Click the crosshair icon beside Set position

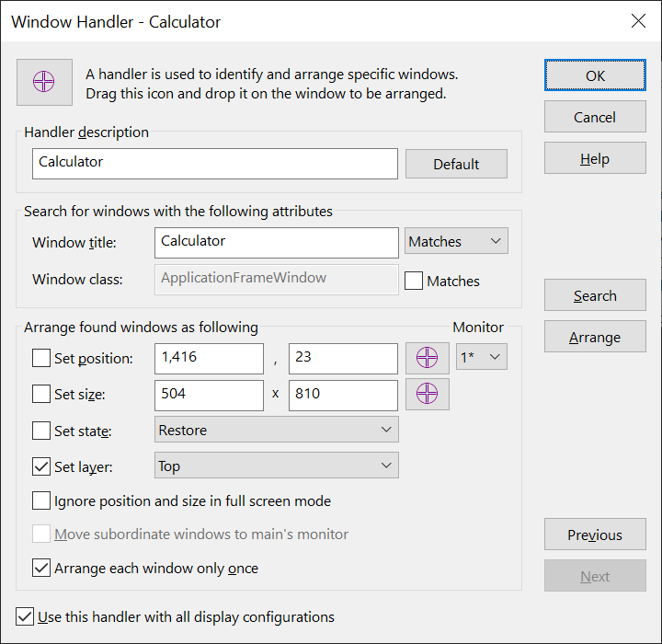(428, 358)
